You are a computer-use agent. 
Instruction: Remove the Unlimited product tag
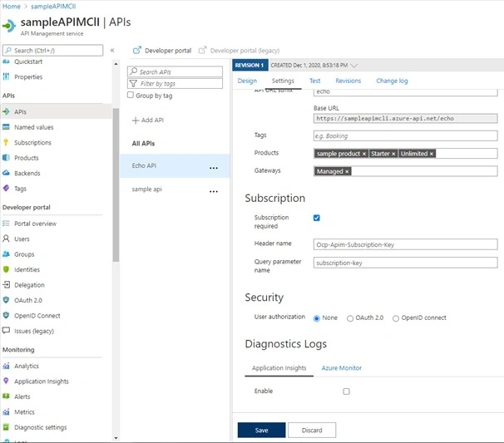pyautogui.click(x=432, y=154)
